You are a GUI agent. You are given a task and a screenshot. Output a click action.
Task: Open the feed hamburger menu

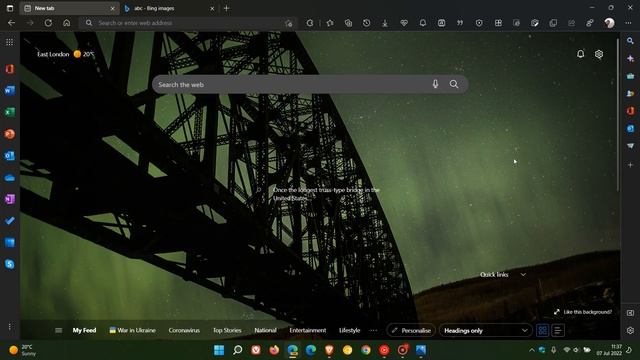tap(58, 330)
